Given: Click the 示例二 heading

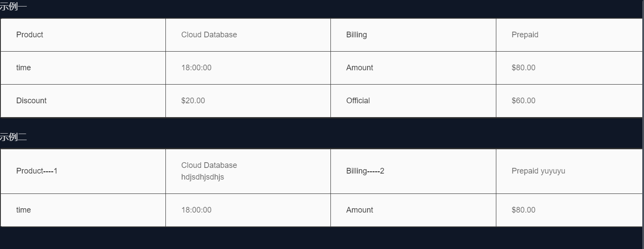Looking at the screenshot, I should (13, 138).
